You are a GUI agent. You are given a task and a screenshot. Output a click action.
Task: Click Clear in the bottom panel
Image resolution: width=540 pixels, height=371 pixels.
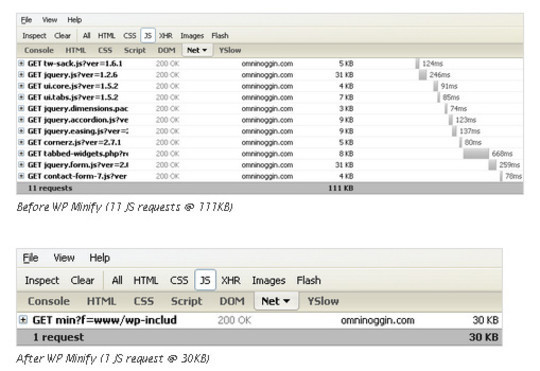(82, 280)
